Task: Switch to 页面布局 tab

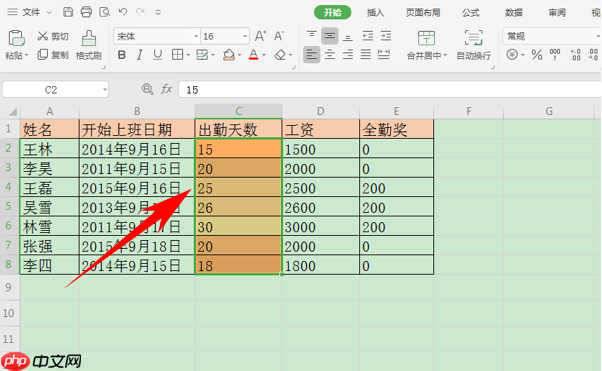Action: coord(423,13)
